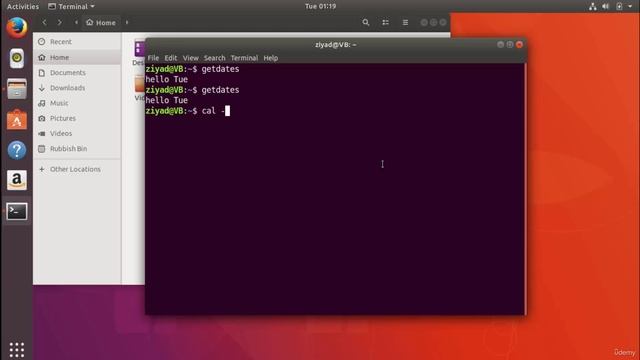
Task: Show Applications grid in dock
Action: coord(17,350)
